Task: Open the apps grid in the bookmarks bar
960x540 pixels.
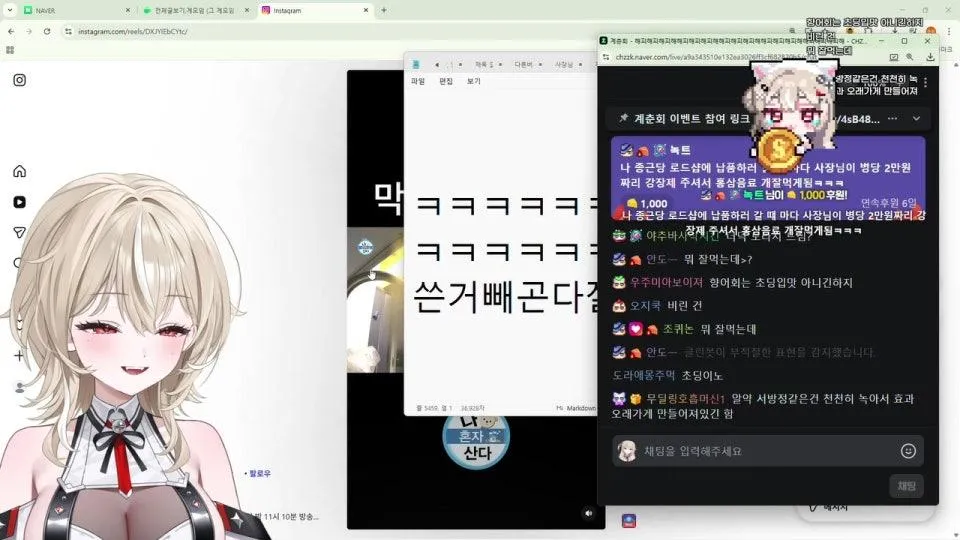Action: coord(10,50)
